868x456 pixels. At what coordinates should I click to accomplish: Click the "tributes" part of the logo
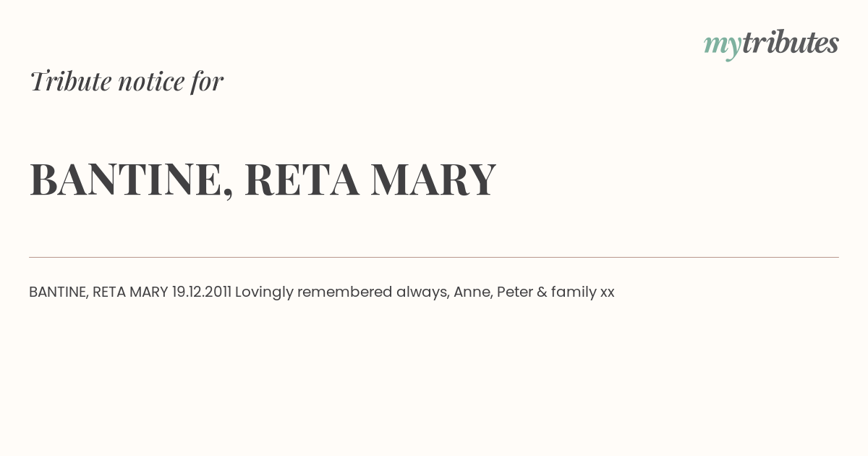pyautogui.click(x=791, y=43)
